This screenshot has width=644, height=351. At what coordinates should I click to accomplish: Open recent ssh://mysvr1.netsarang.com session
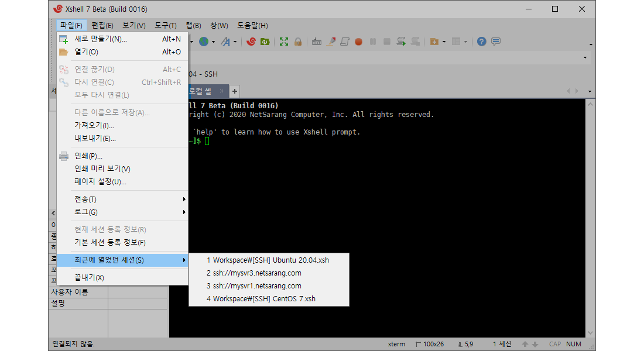[269, 285]
